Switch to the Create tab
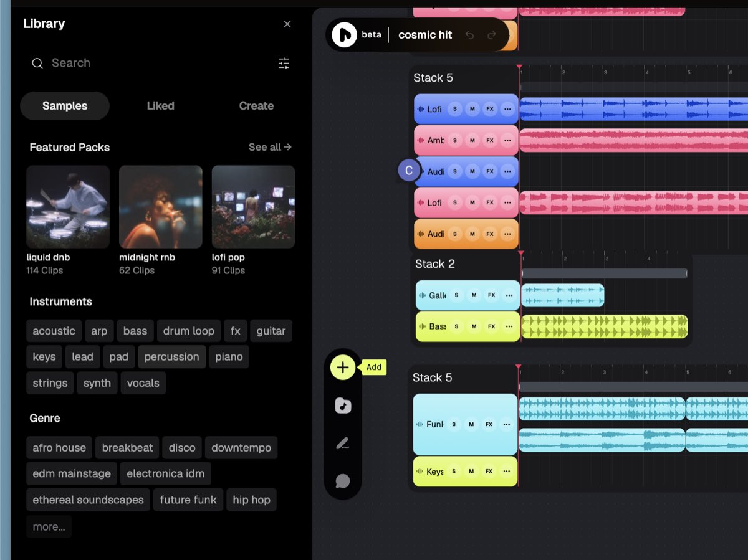Image resolution: width=748 pixels, height=560 pixels. pos(256,106)
